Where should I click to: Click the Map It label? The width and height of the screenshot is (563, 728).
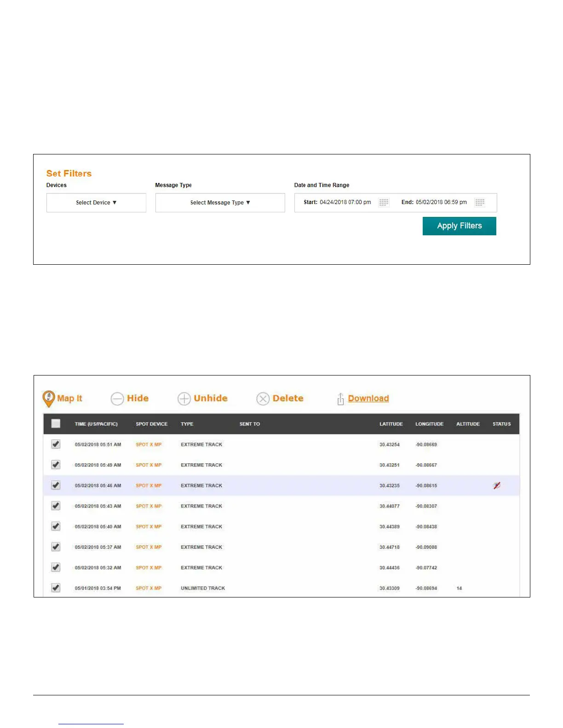(x=70, y=398)
